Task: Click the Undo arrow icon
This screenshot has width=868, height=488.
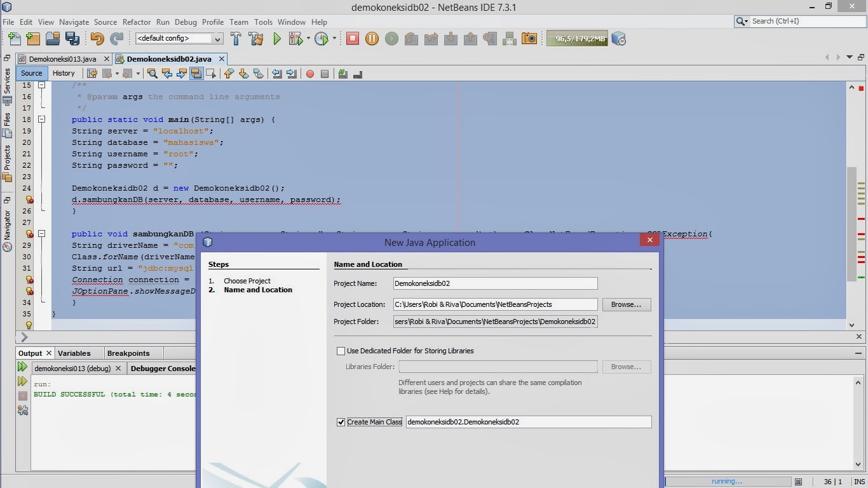Action: click(x=97, y=38)
